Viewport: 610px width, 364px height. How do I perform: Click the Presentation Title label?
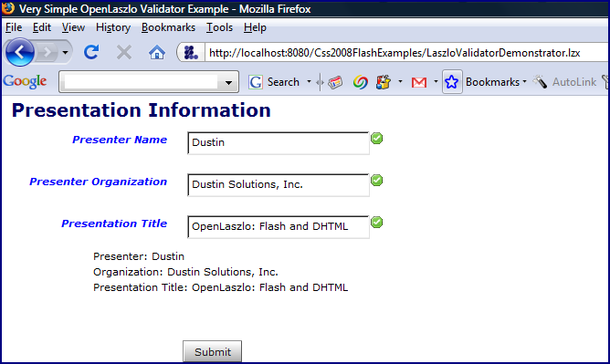pyautogui.click(x=114, y=224)
